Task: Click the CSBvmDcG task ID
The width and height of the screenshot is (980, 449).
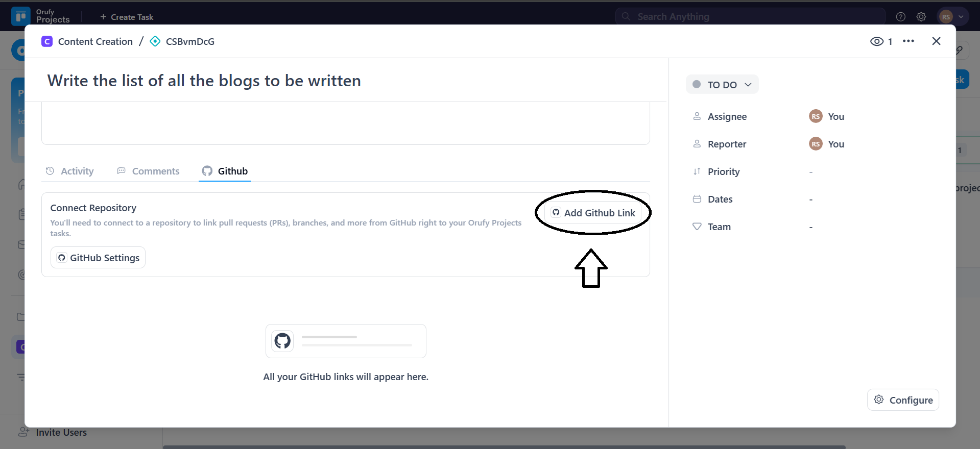Action: pyautogui.click(x=190, y=41)
